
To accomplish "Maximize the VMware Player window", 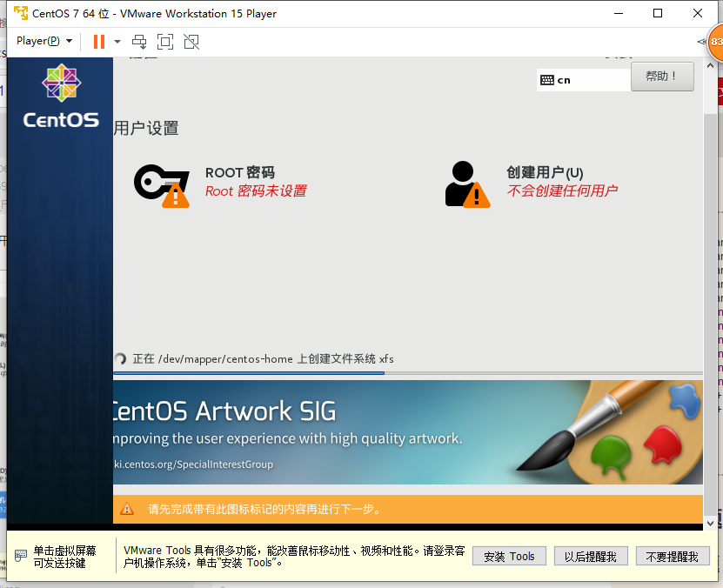I will coord(658,13).
